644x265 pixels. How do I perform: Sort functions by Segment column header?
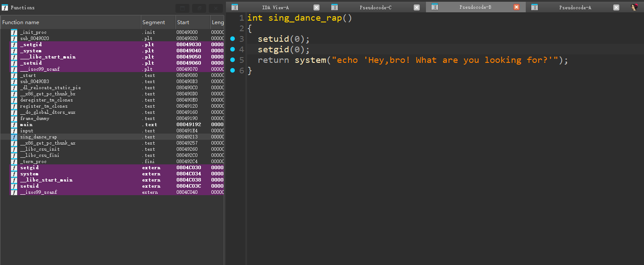pos(153,22)
